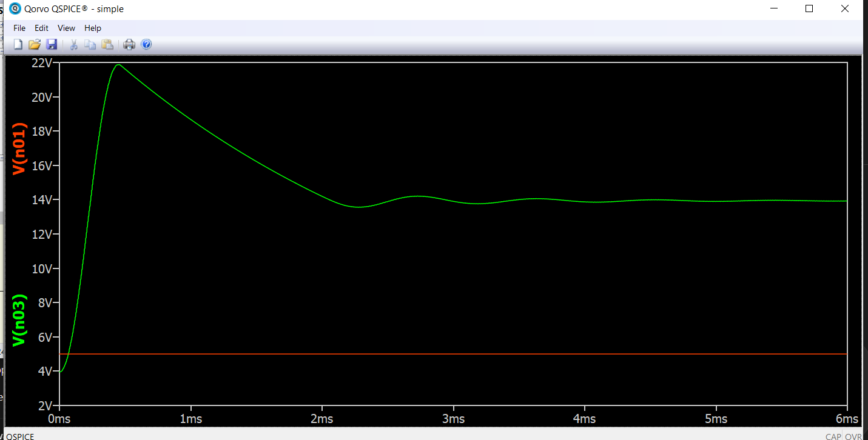This screenshot has width=868, height=440.
Task: Open the Help menu
Action: 93,28
